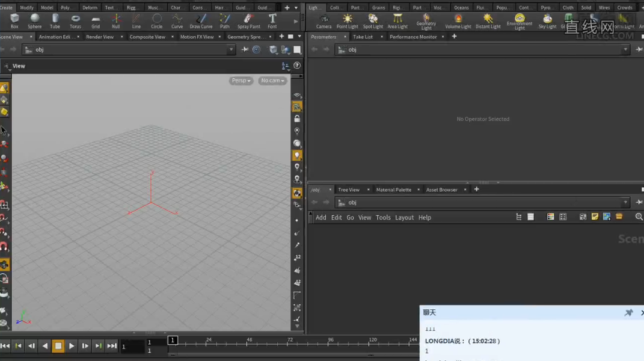
Task: Create a Box from the shelf
Action: point(14,21)
